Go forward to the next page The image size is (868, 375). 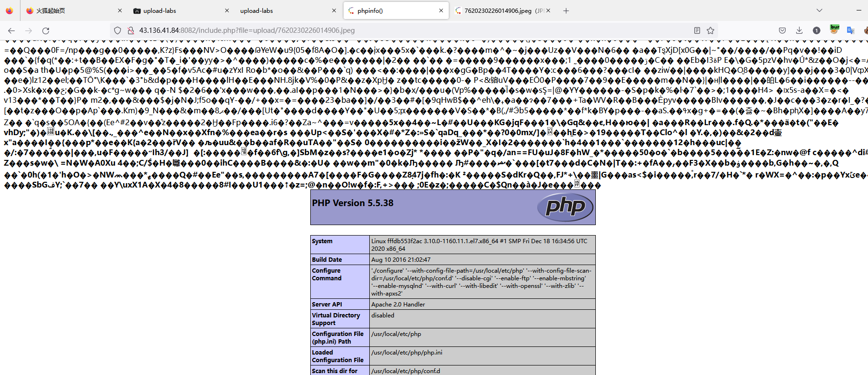point(29,30)
